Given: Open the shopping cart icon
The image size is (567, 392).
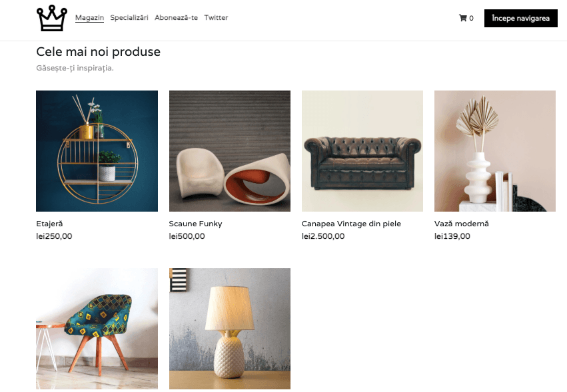Looking at the screenshot, I should pos(462,18).
